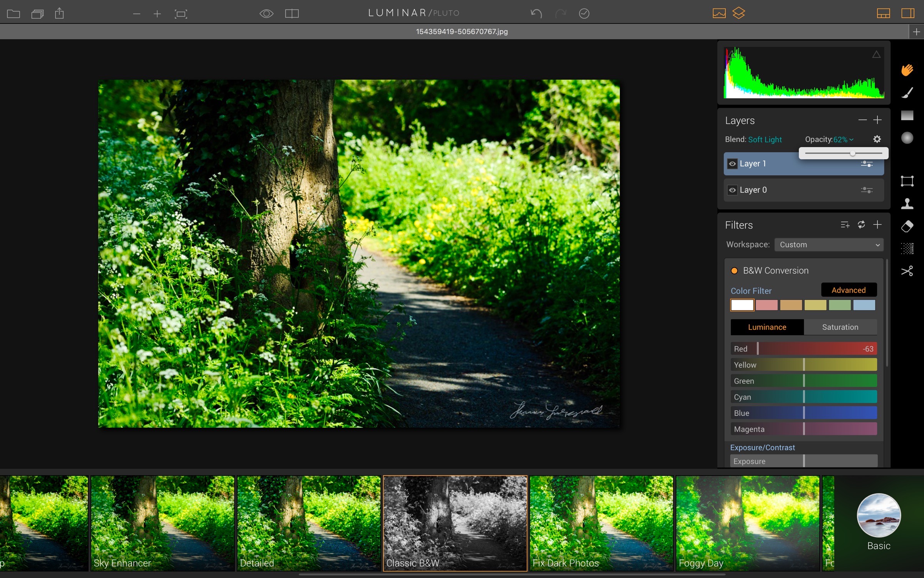924x578 pixels.
Task: Select the Denoise tool
Action: (x=907, y=249)
